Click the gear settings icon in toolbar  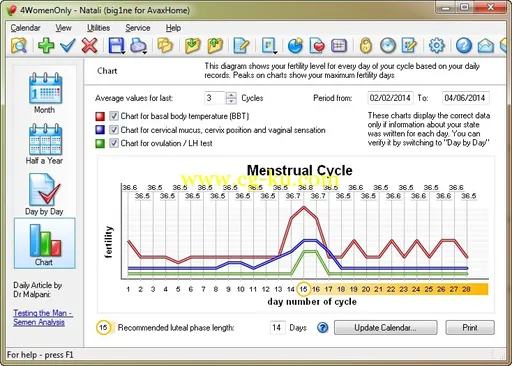tap(436, 45)
